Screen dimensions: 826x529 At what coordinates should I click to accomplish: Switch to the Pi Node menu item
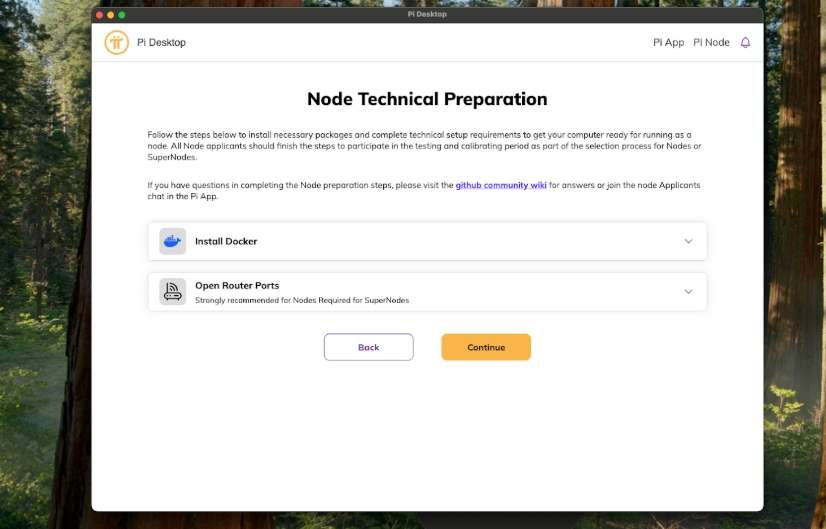[711, 43]
